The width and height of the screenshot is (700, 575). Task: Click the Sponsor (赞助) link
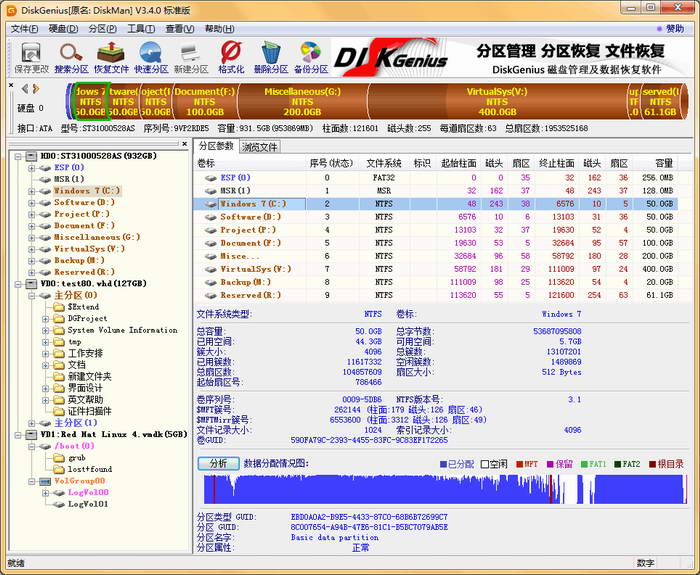[674, 29]
